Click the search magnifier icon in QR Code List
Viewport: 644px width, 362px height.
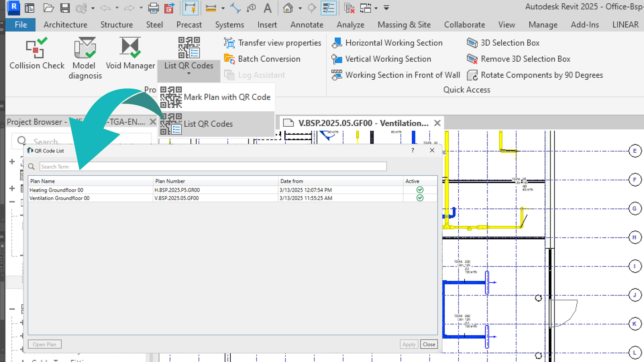click(x=32, y=167)
